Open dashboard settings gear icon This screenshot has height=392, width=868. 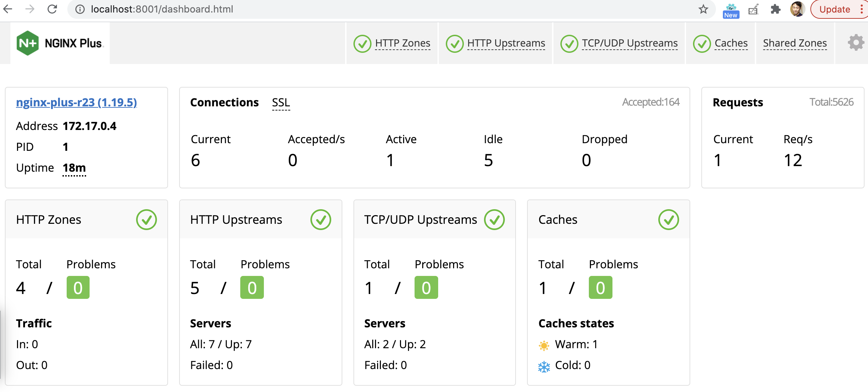[x=856, y=43]
